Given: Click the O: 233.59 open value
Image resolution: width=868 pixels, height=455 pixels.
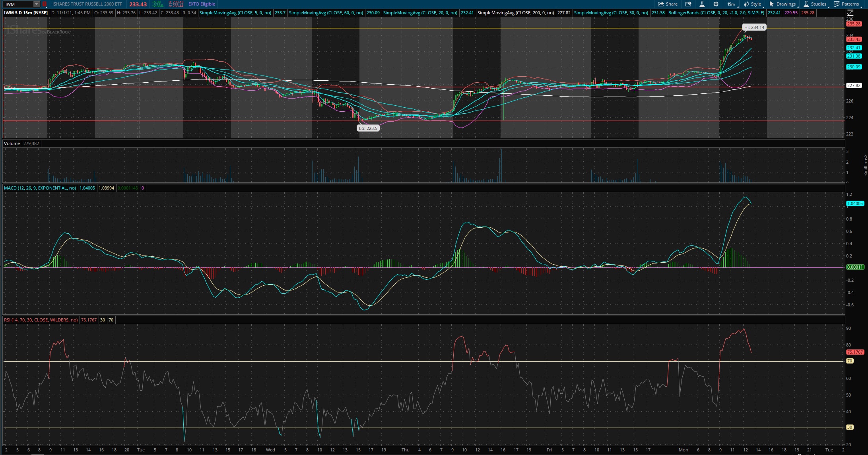Looking at the screenshot, I should [x=103, y=13].
